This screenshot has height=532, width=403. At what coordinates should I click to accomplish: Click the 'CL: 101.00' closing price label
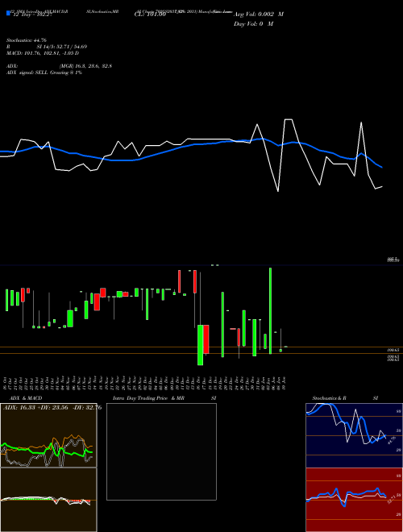[x=150, y=15]
